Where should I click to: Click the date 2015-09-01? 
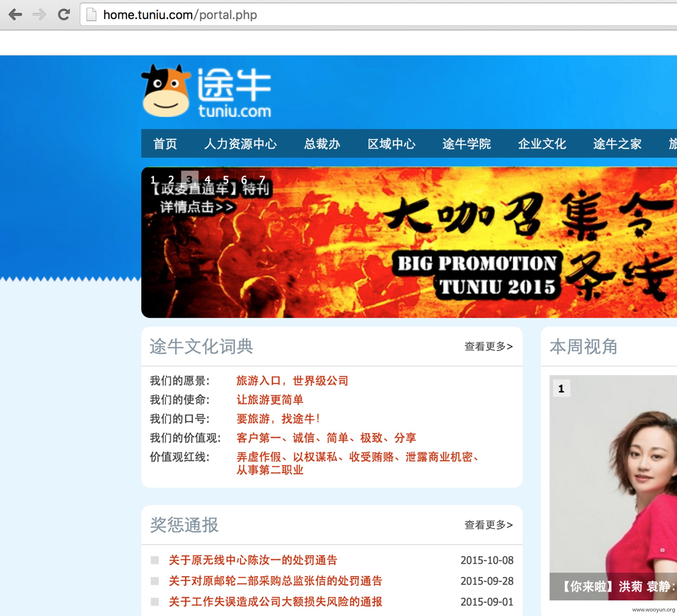coord(487,602)
